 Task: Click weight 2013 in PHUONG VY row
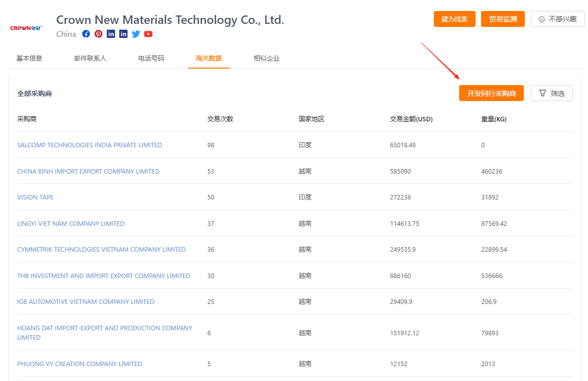click(488, 364)
